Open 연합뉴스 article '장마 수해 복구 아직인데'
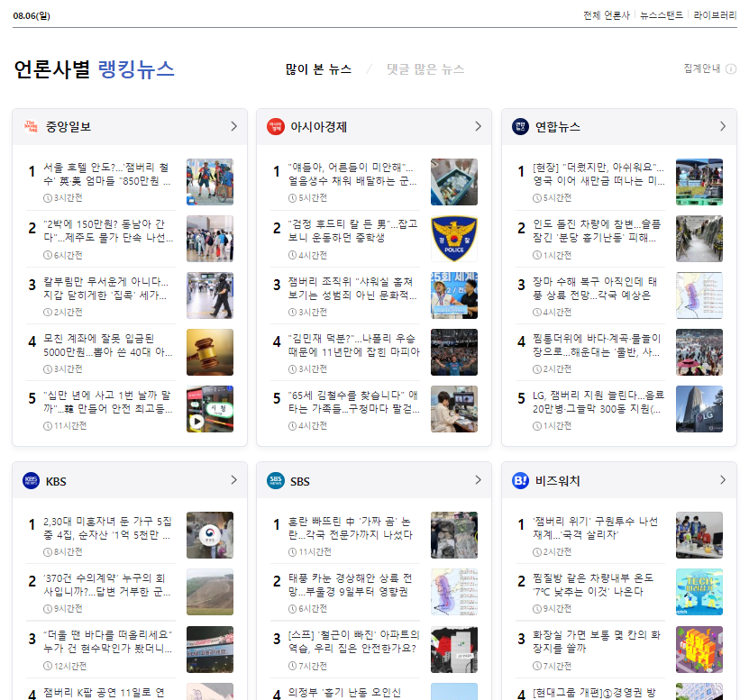Image resolution: width=749 pixels, height=700 pixels. [595, 288]
